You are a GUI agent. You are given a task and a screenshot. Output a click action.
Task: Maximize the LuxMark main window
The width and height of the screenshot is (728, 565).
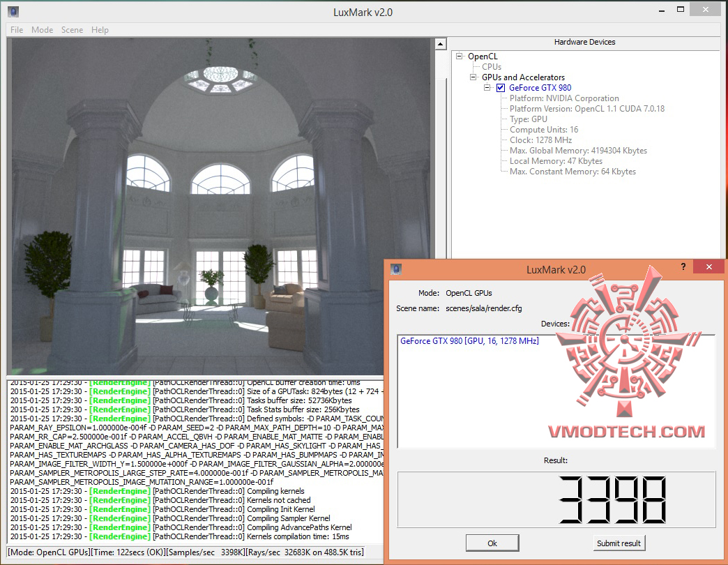681,9
